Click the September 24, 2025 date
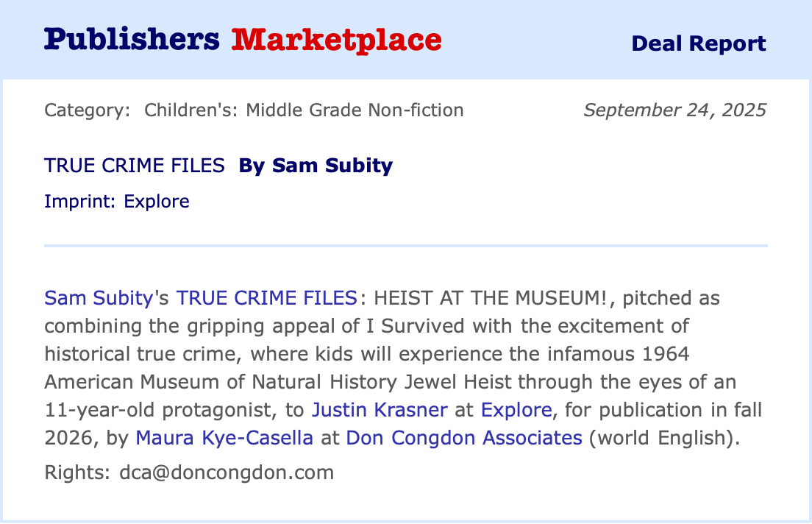This screenshot has width=812, height=524. click(674, 110)
